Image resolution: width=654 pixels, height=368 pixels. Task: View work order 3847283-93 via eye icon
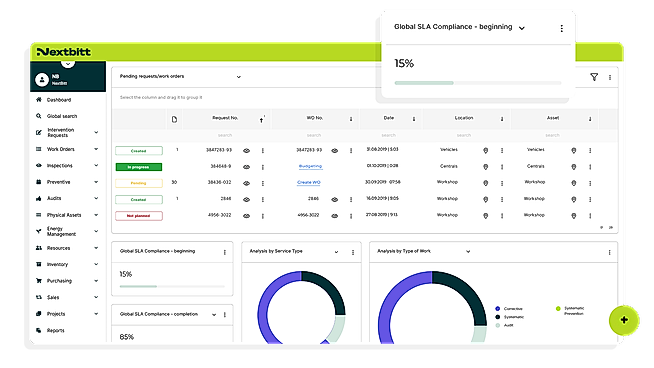point(335,151)
